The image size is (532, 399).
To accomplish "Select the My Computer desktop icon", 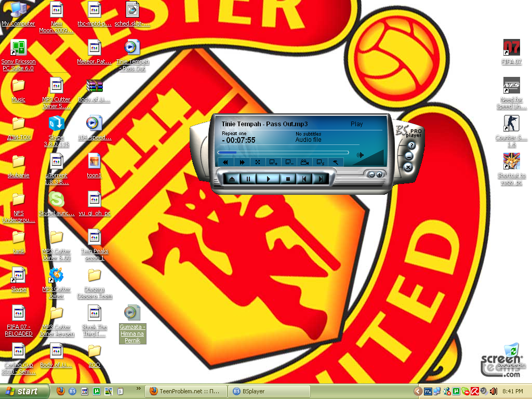I will pos(18,14).
